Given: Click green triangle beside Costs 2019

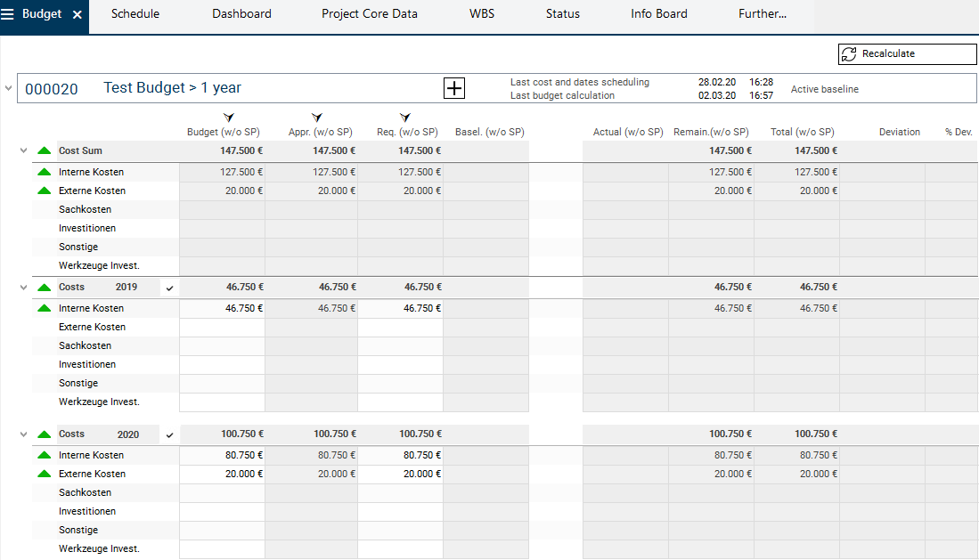Looking at the screenshot, I should [45, 288].
